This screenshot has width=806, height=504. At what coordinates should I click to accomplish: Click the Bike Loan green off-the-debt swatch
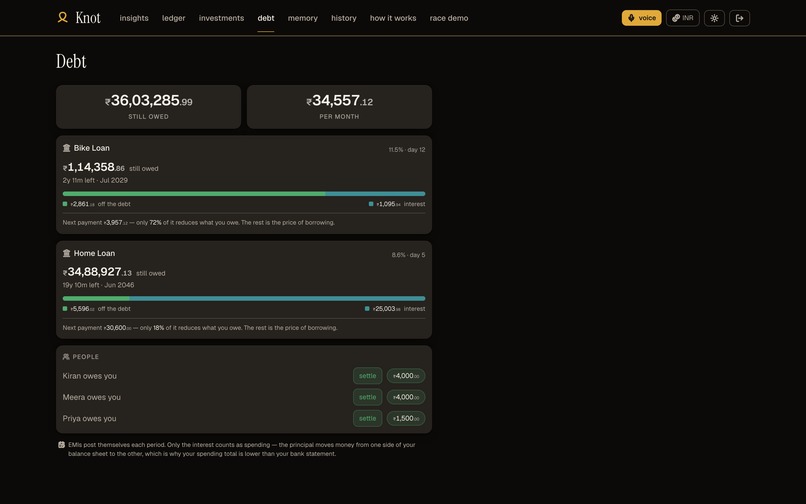tap(65, 204)
